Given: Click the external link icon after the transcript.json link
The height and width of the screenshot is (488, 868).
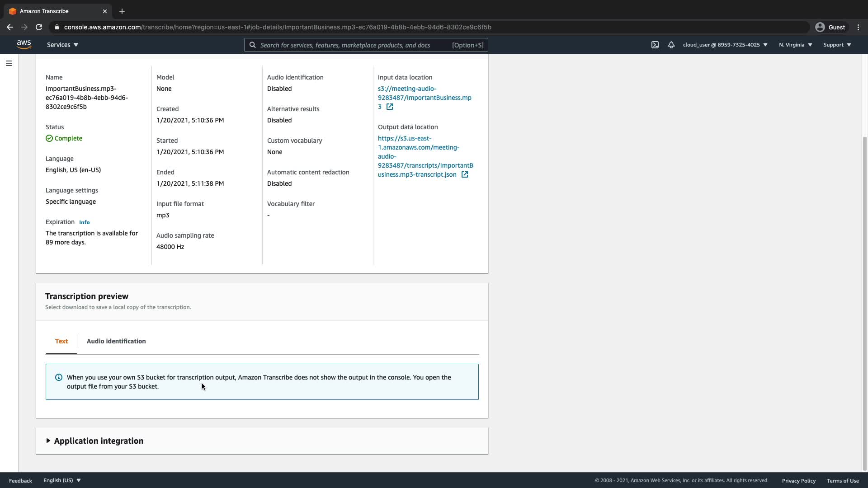Looking at the screenshot, I should (x=464, y=174).
